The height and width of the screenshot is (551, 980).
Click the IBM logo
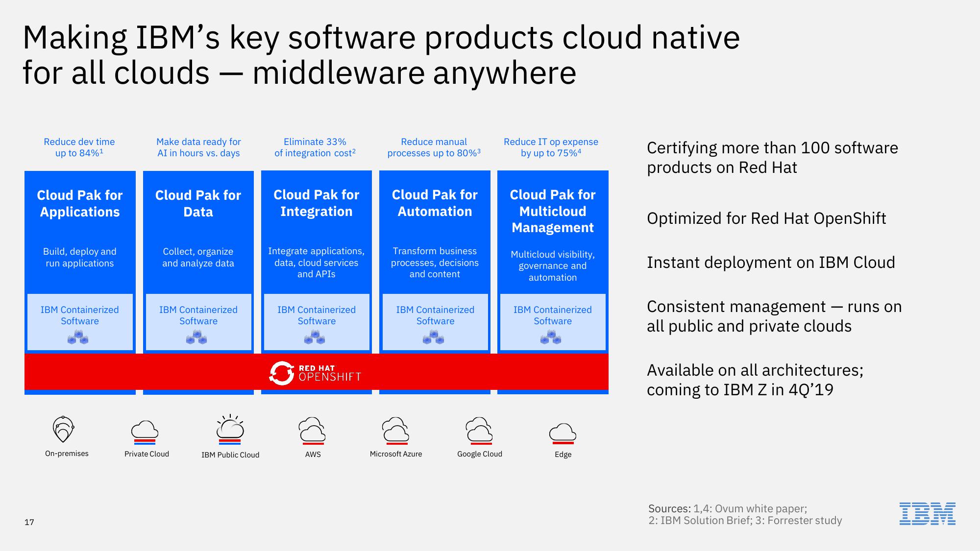(927, 514)
